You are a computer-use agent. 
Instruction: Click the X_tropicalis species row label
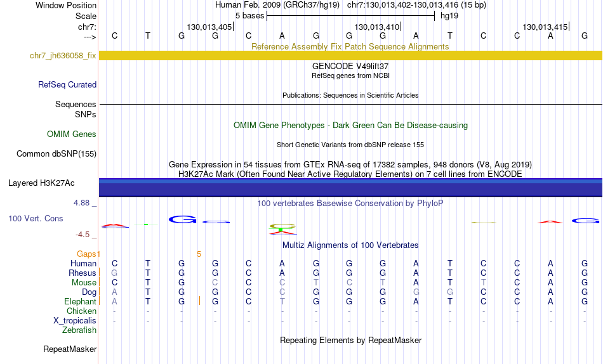tap(75, 321)
